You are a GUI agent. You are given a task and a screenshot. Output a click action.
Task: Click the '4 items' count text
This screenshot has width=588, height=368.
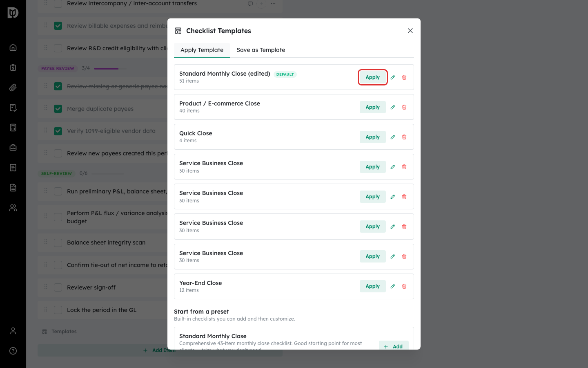click(x=188, y=141)
